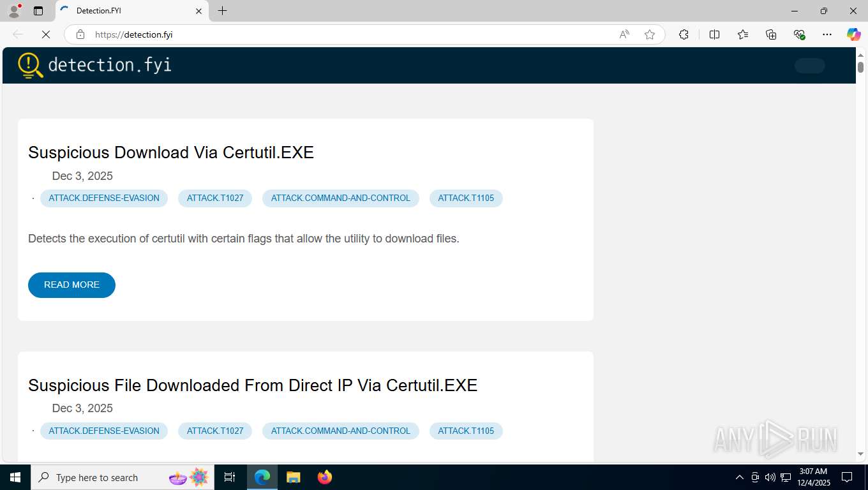Click the header toggle pill at right

click(x=810, y=65)
